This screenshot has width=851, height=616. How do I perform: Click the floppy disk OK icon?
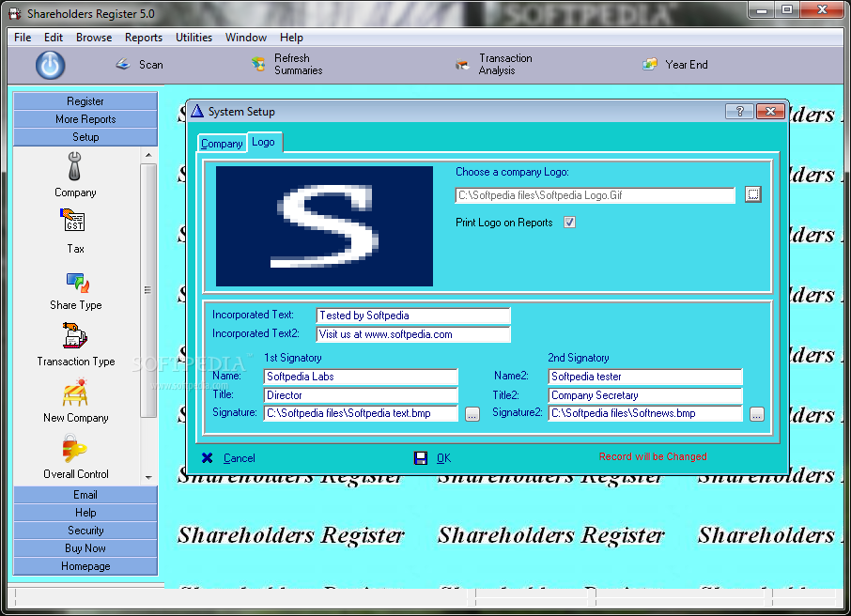(421, 458)
